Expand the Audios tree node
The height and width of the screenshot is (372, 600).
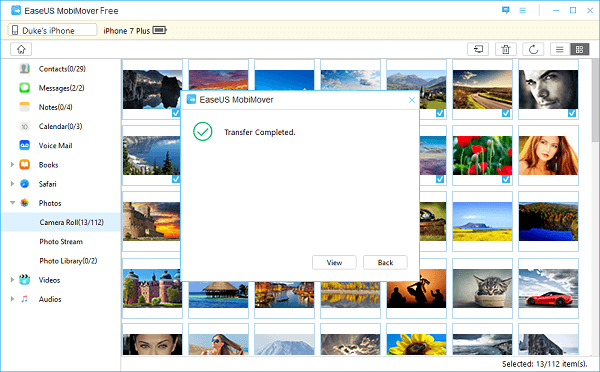(12, 299)
